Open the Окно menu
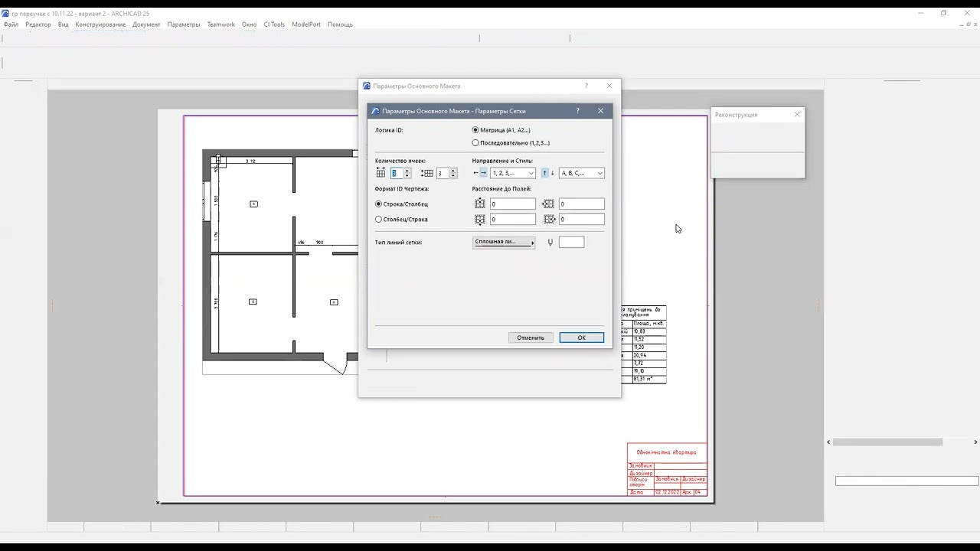The image size is (980, 551). [249, 24]
